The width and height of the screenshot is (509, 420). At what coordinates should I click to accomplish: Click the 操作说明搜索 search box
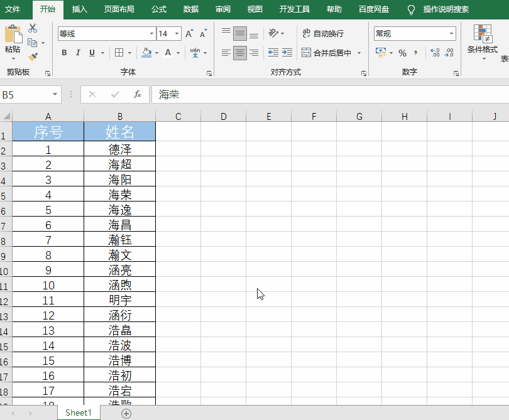tap(446, 9)
